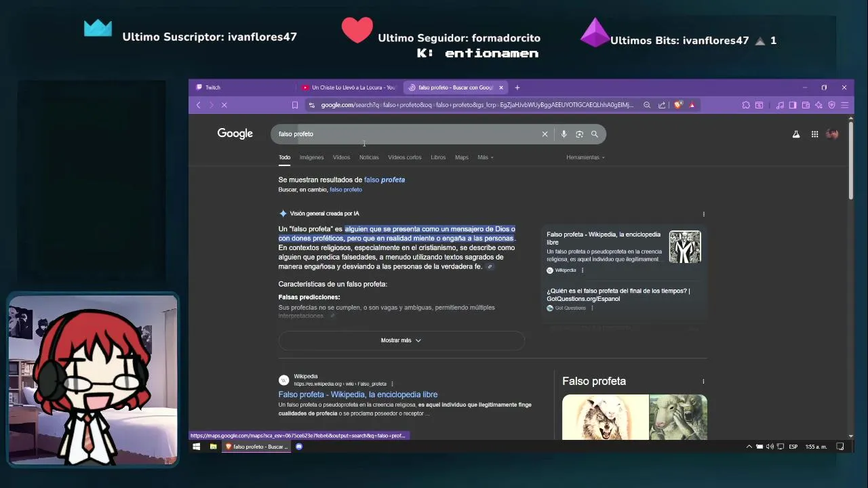The height and width of the screenshot is (488, 868).
Task: Click the Brave Rewards triangle icon
Action: pos(692,105)
